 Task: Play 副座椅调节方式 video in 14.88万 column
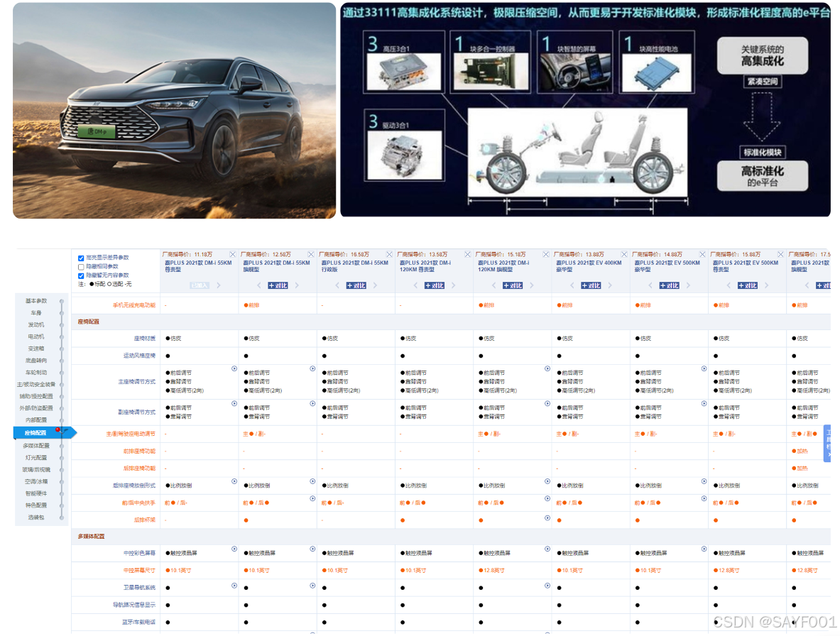click(x=704, y=404)
